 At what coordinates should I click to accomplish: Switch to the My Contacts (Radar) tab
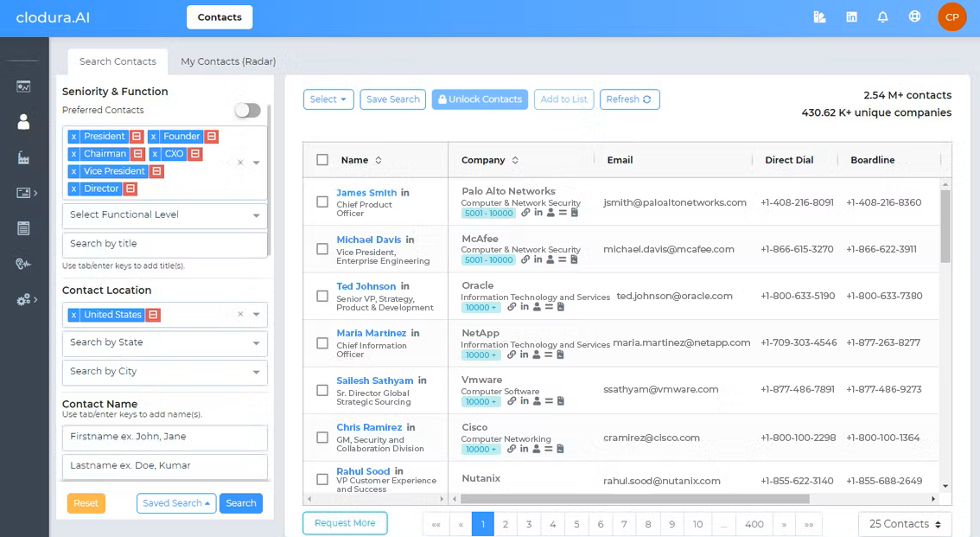[226, 61]
